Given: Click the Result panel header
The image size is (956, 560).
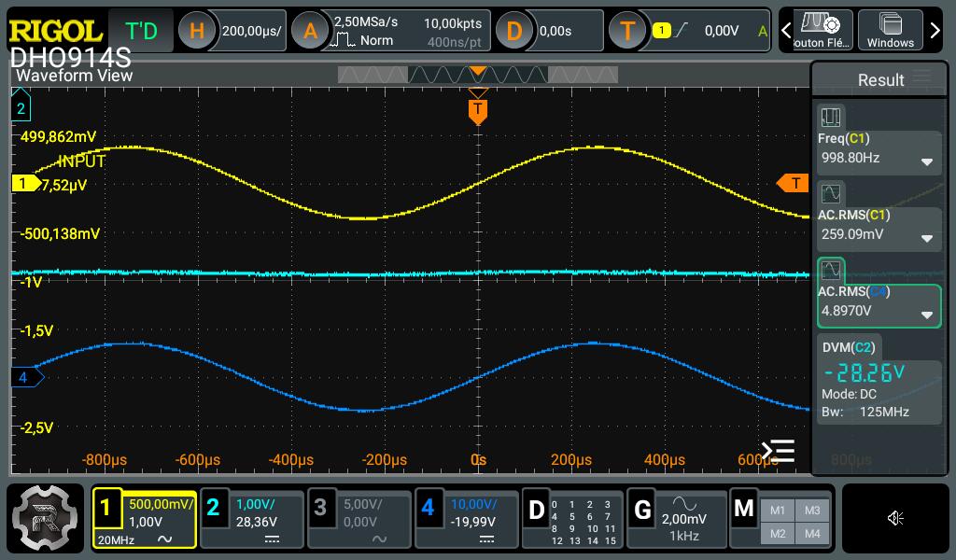Looking at the screenshot, I should point(879,80).
